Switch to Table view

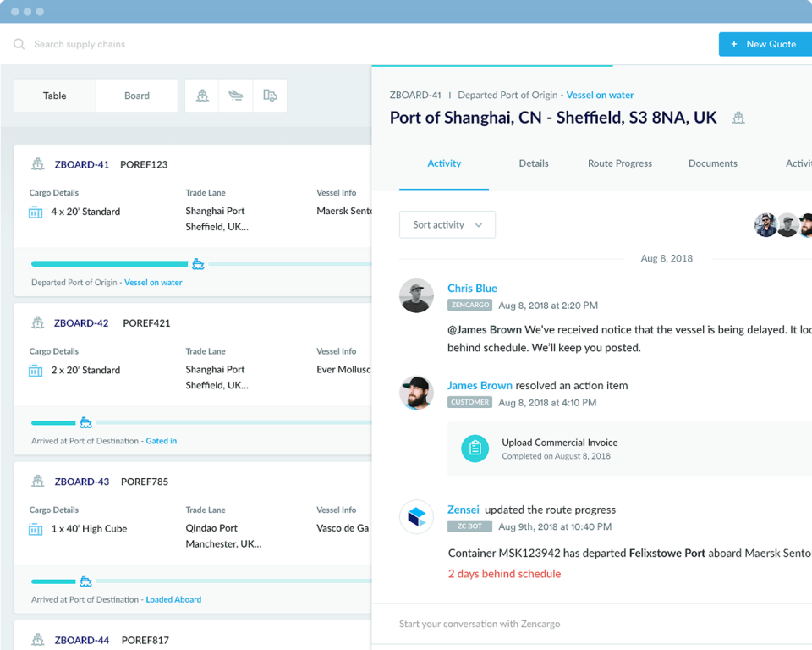click(x=54, y=96)
